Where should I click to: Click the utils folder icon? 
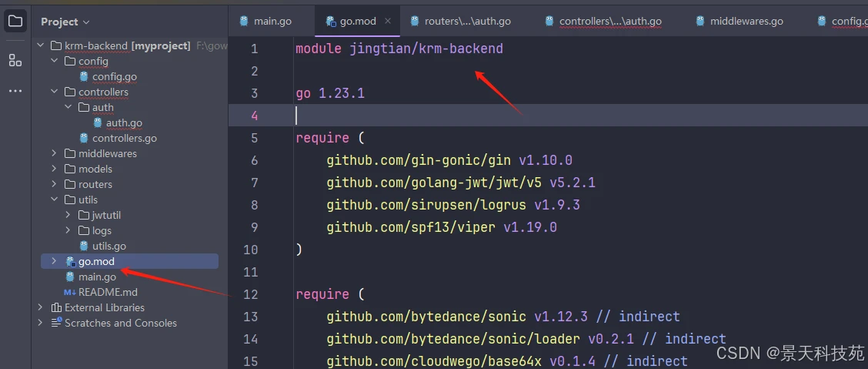[70, 200]
